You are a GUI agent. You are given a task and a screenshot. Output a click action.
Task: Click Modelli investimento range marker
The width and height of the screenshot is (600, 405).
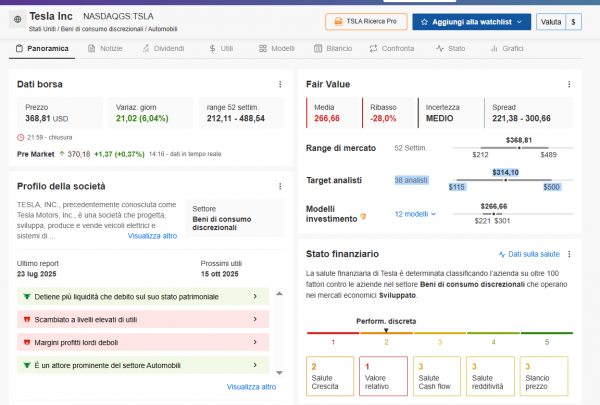(494, 214)
